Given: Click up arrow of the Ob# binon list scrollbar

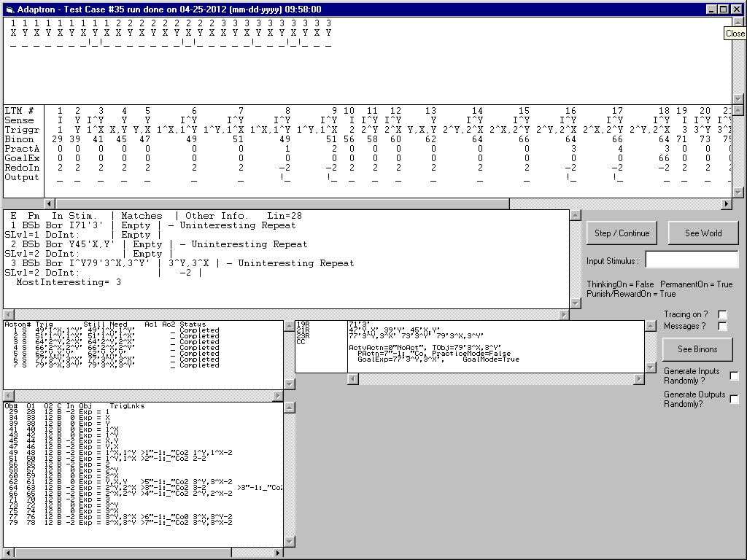Looking at the screenshot, I should 290,408.
